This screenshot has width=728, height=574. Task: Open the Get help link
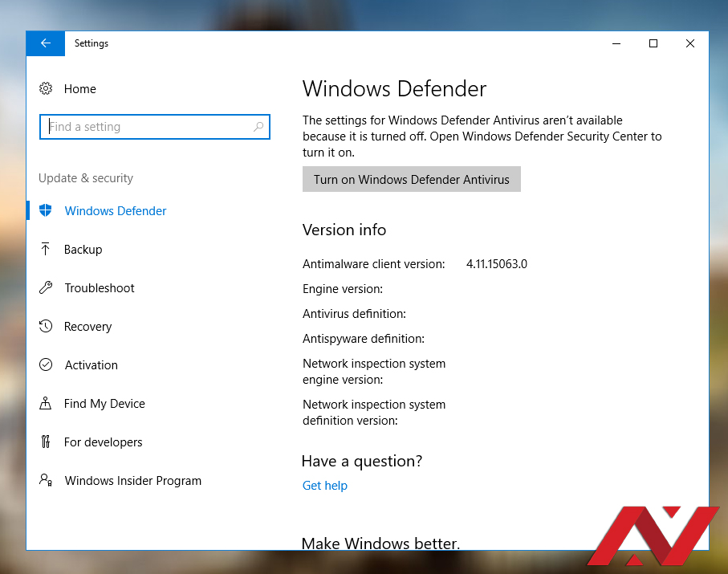click(x=324, y=486)
